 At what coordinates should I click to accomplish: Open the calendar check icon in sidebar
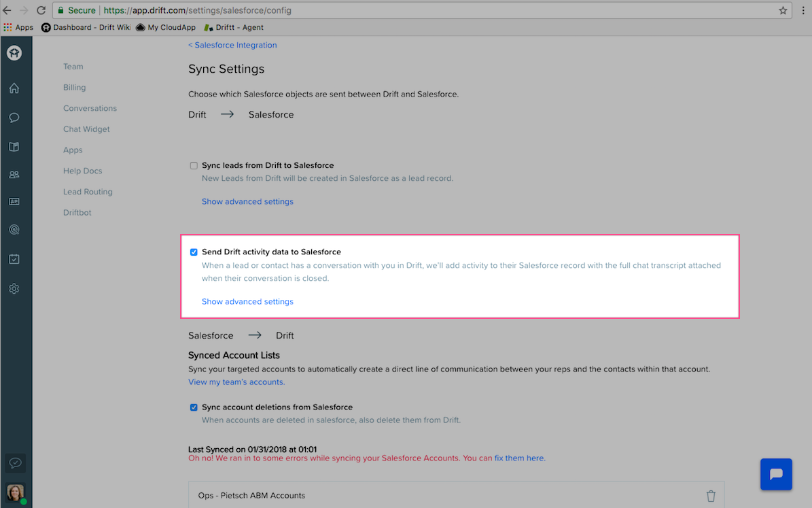14,258
